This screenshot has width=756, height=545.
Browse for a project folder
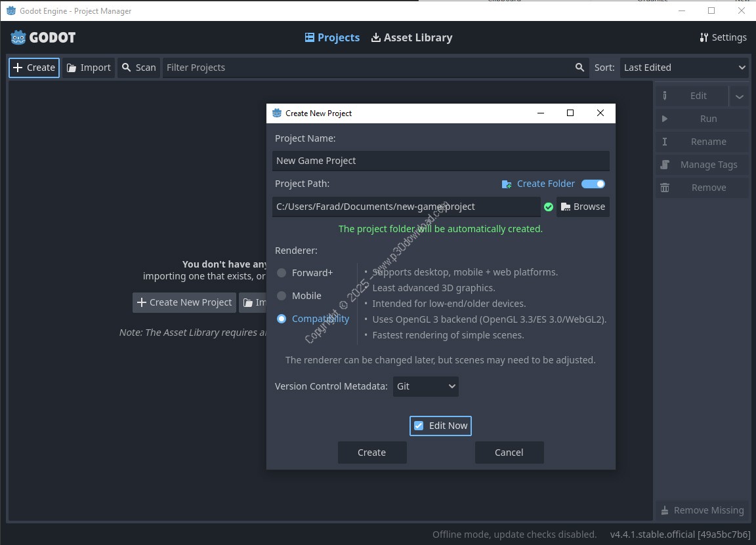(x=583, y=207)
